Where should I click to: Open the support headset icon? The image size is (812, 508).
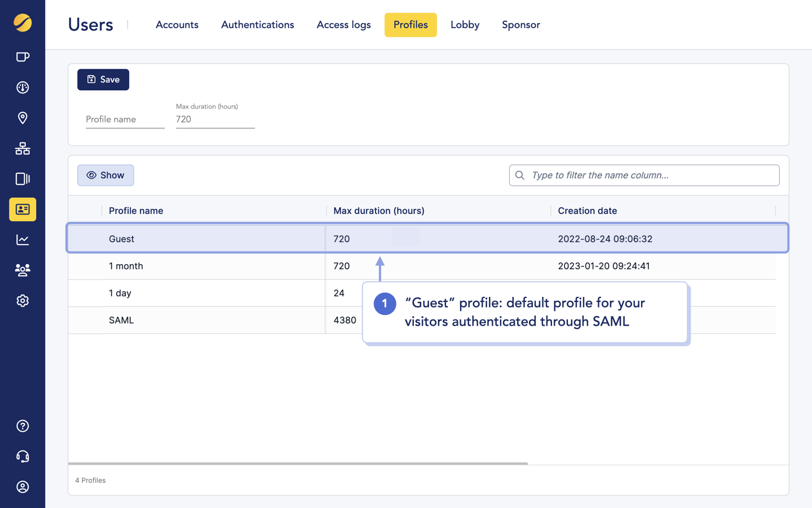[23, 457]
